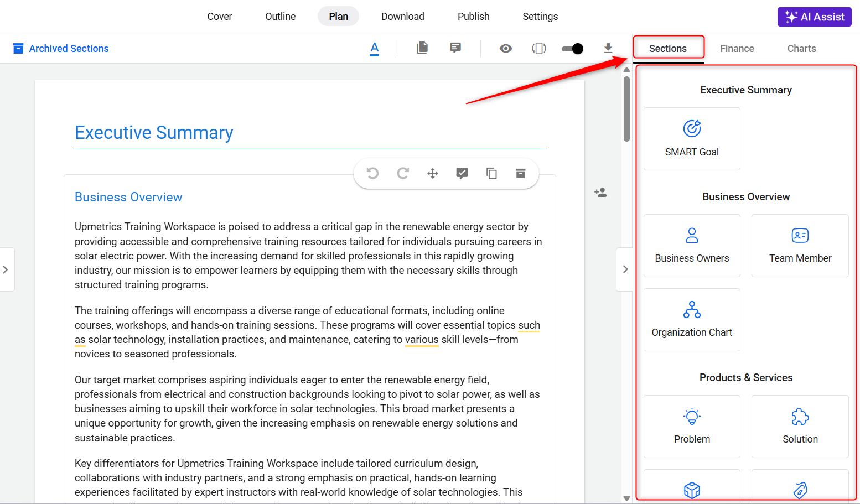Collapse the right sections panel chevron
This screenshot has width=860, height=504.
point(625,269)
